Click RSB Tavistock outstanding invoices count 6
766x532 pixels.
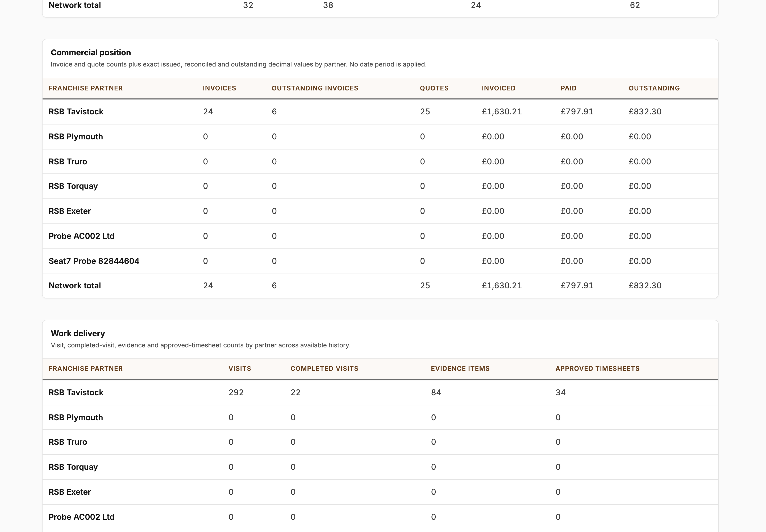point(274,112)
